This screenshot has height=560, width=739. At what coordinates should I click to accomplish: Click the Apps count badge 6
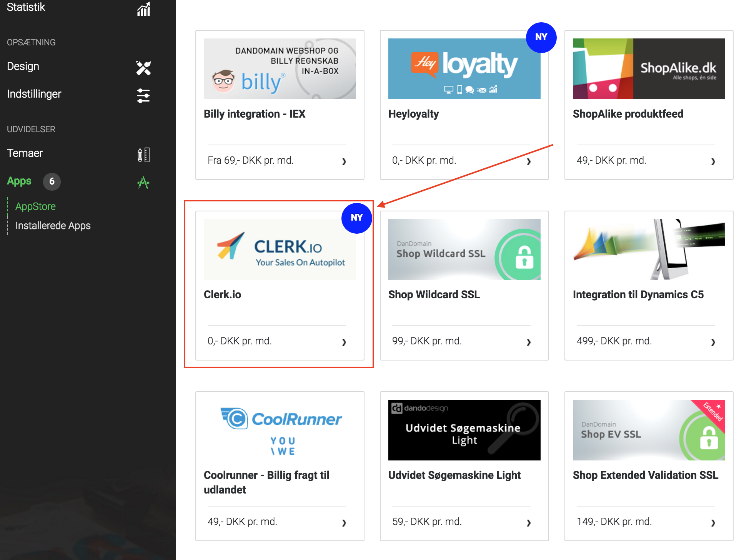point(52,181)
